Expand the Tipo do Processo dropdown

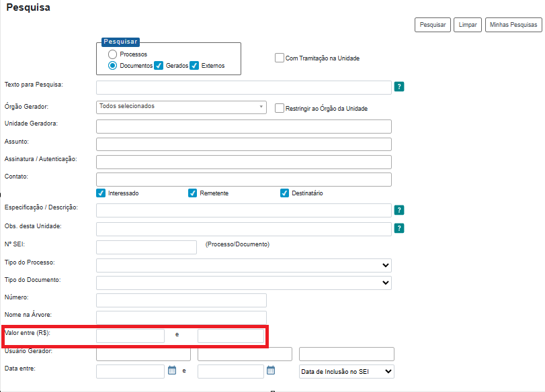coord(244,265)
